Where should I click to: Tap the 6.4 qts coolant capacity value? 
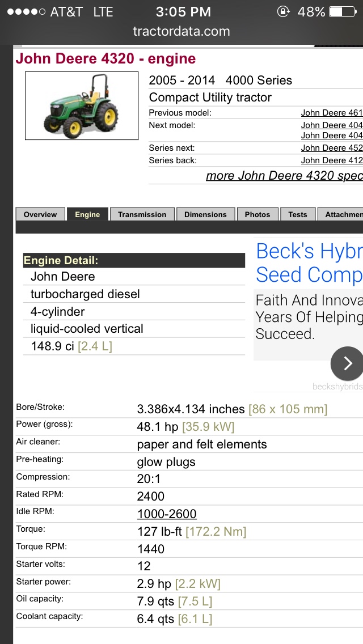[174, 619]
